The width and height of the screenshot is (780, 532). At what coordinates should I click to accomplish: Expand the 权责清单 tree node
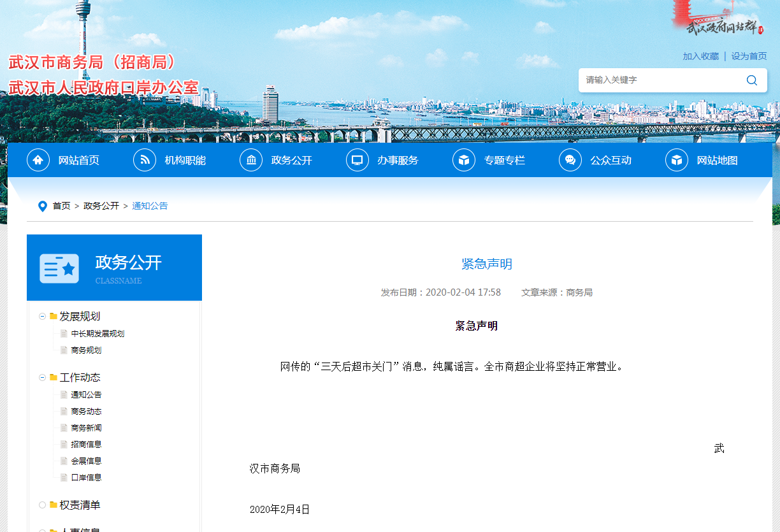pyautogui.click(x=43, y=505)
